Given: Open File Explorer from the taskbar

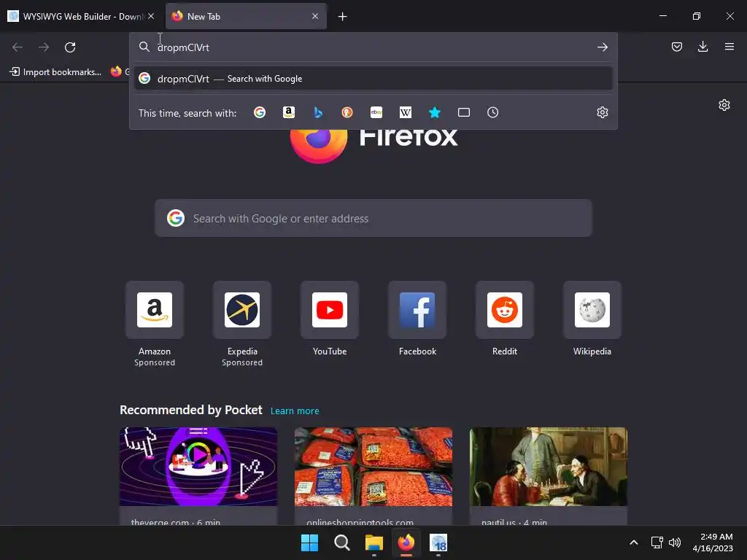Looking at the screenshot, I should [x=374, y=542].
